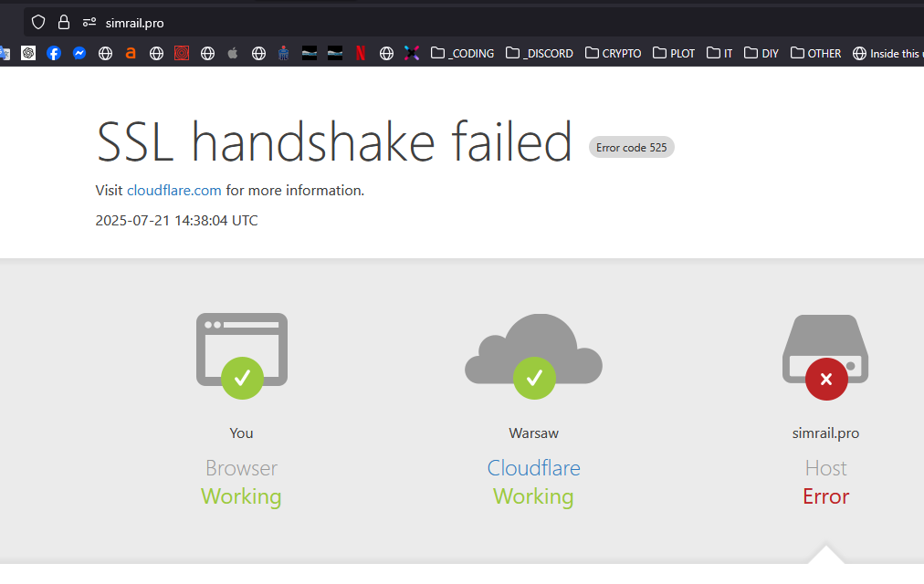Viewport: 924px width, 584px height.
Task: Open the Netflix bookmark
Action: pos(361,53)
